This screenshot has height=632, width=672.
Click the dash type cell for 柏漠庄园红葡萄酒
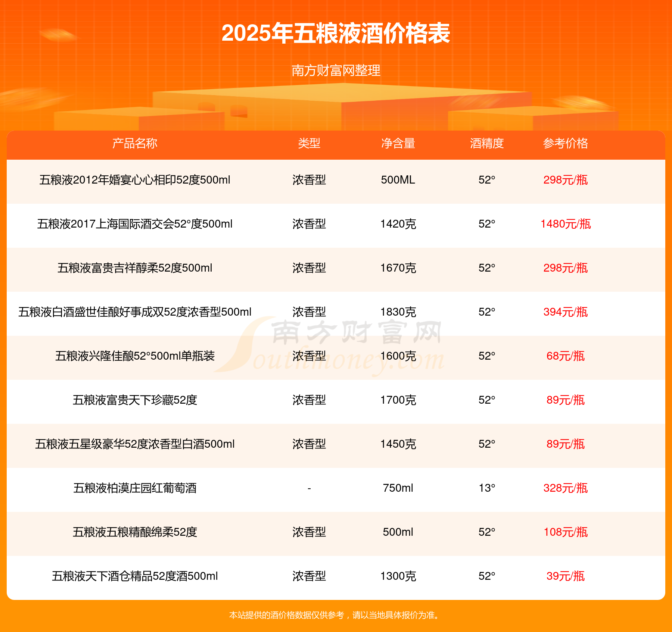tap(309, 488)
